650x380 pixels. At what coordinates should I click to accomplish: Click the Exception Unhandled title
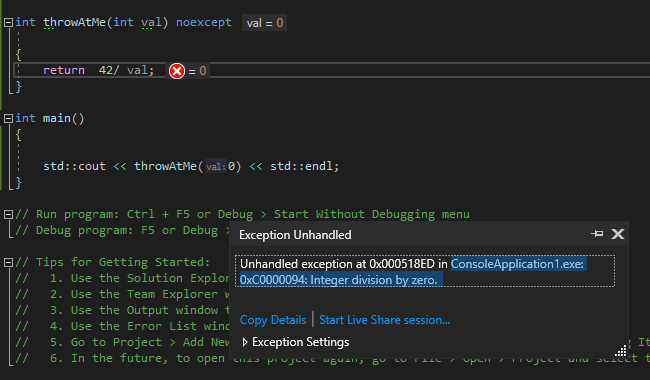pyautogui.click(x=295, y=235)
